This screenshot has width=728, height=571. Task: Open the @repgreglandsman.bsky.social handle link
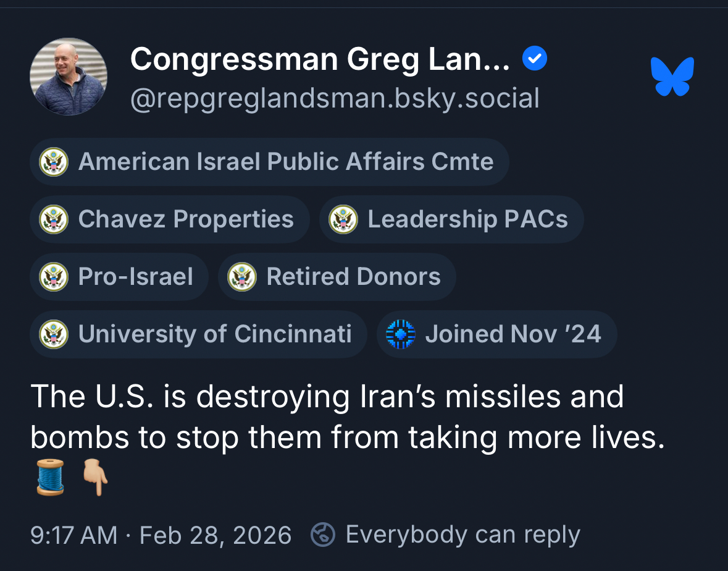pyautogui.click(x=334, y=98)
